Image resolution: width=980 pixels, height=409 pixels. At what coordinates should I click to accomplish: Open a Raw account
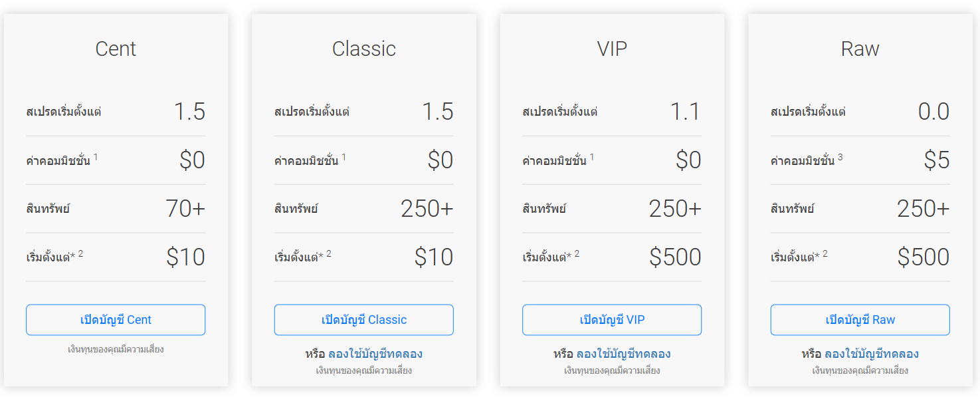[x=860, y=320]
